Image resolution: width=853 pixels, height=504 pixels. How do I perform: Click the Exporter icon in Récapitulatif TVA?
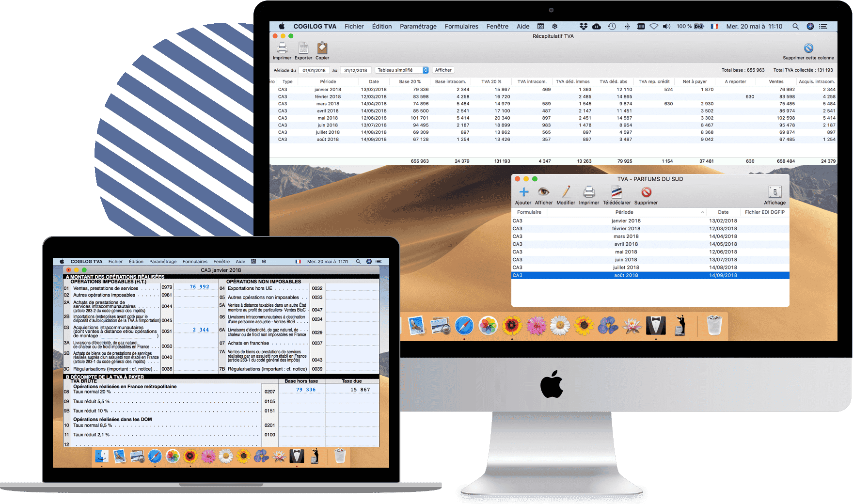click(x=303, y=48)
